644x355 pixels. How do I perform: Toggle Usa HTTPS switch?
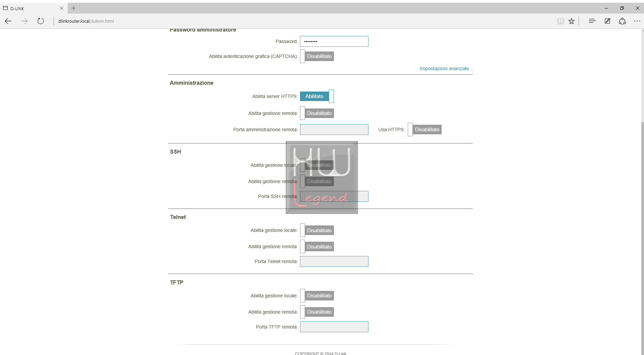pyautogui.click(x=425, y=130)
